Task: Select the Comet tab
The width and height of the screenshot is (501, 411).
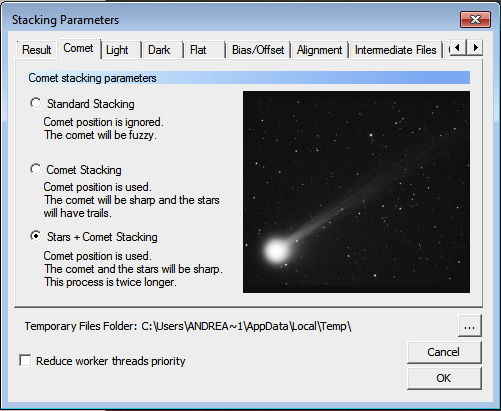Action: coord(78,49)
